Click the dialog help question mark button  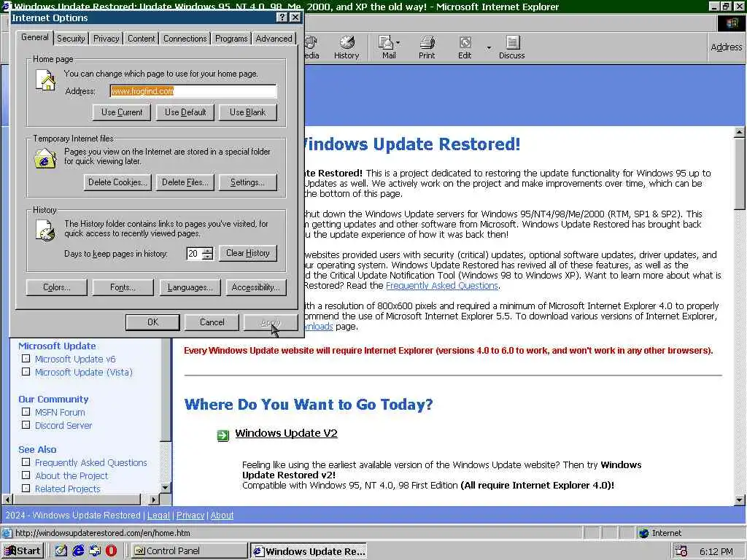tap(282, 17)
